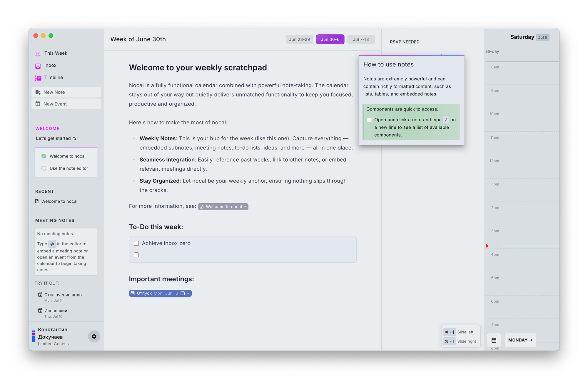Click the note icon in the Отпуск chip

pyautogui.click(x=183, y=293)
